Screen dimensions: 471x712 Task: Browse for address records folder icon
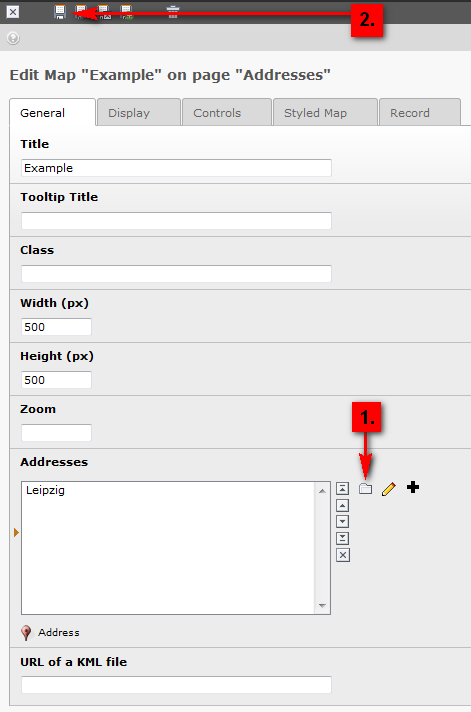pos(365,489)
